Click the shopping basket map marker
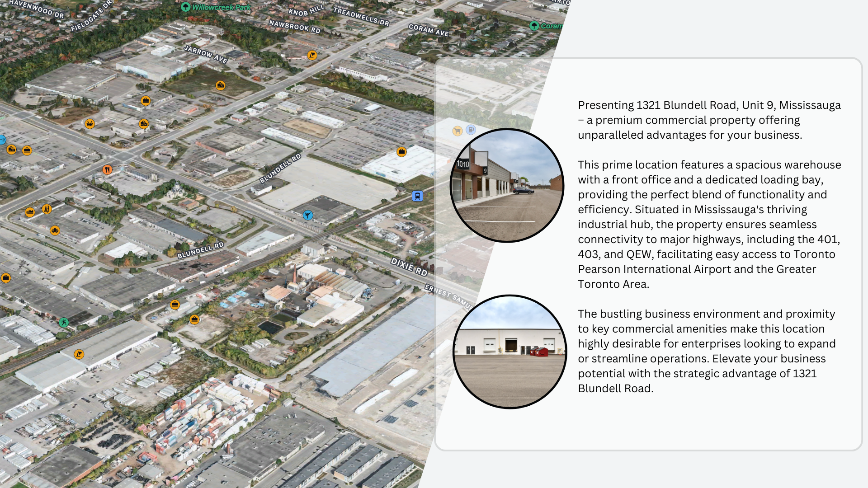The height and width of the screenshot is (488, 868). tap(90, 123)
